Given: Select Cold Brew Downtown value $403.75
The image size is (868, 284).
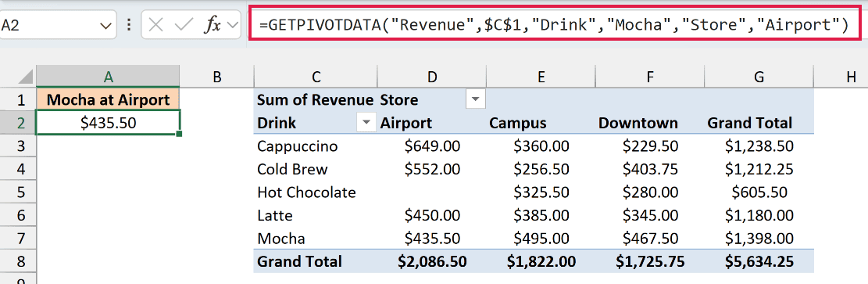Looking at the screenshot, I should [x=650, y=169].
